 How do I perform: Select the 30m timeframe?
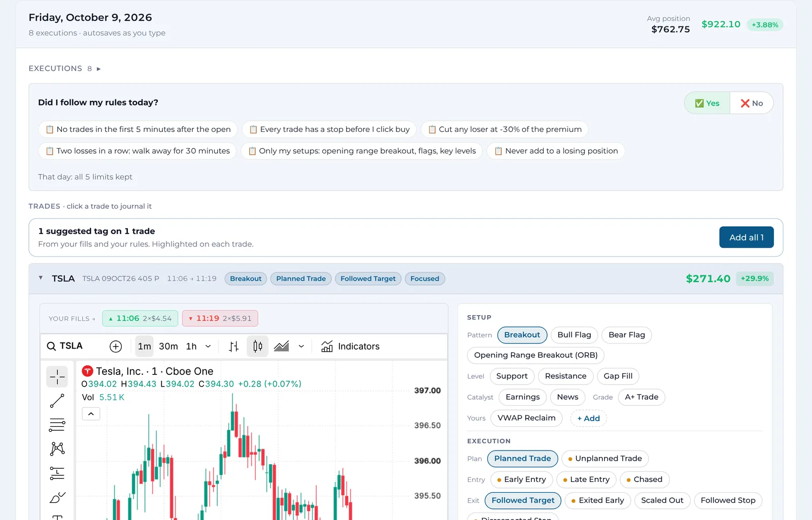168,346
